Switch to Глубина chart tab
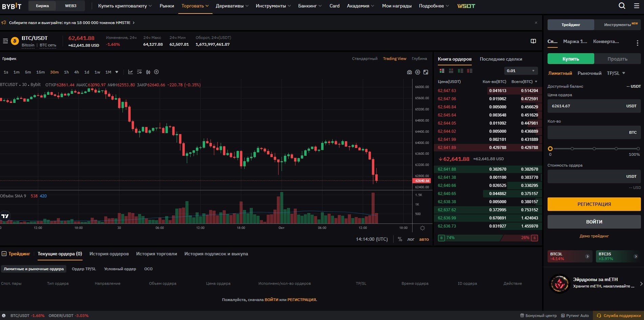The height and width of the screenshot is (320, 644). pos(419,59)
